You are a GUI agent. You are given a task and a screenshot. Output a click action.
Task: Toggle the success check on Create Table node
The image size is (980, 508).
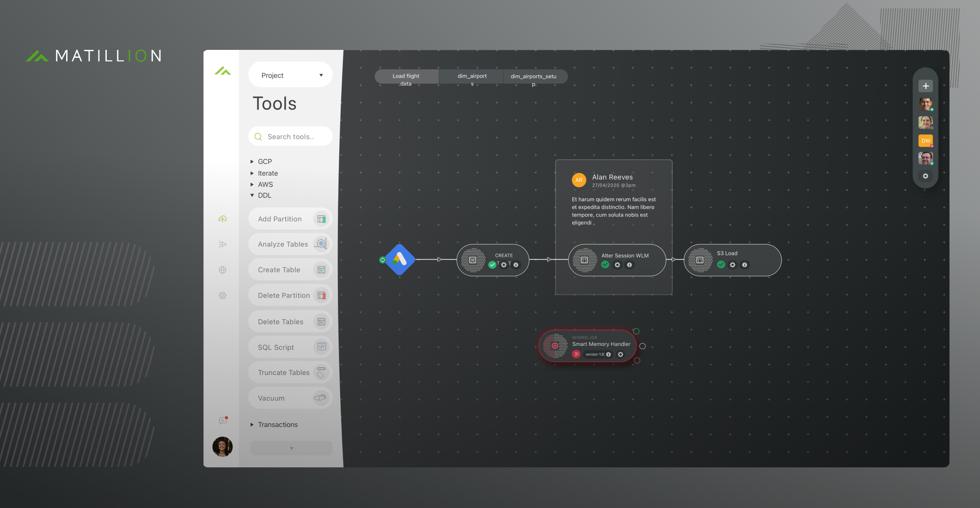click(492, 265)
